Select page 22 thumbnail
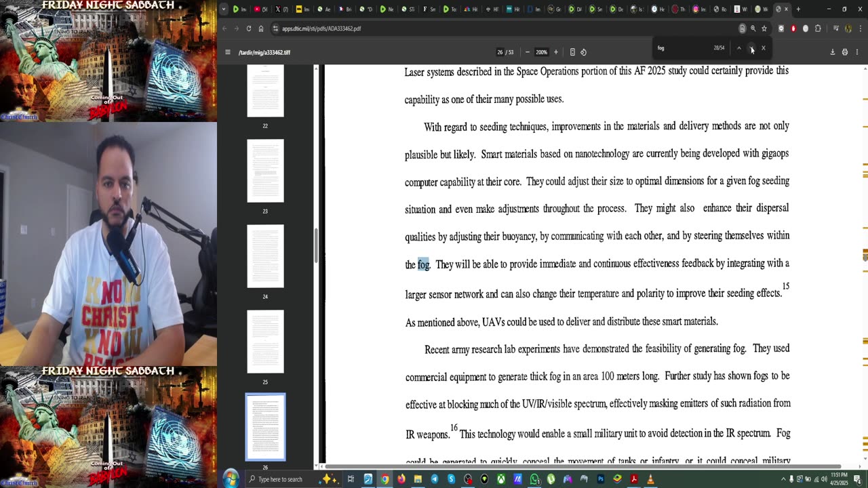868x488 pixels. tap(265, 91)
